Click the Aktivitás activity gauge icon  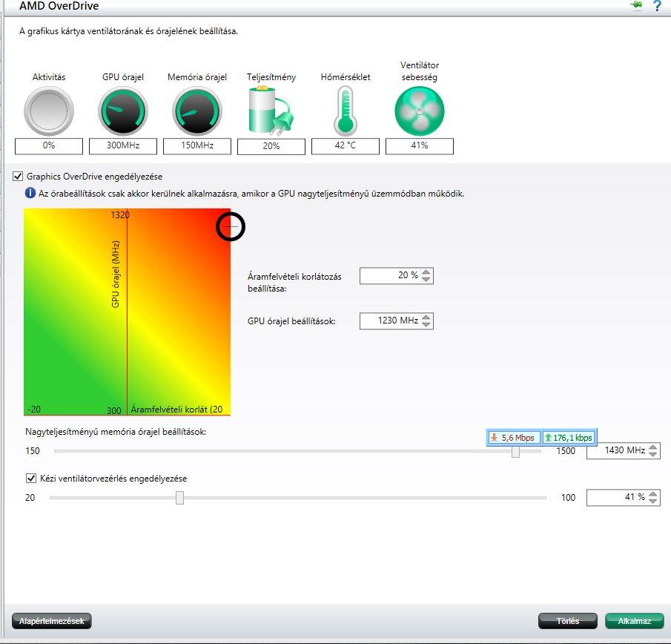[x=49, y=111]
